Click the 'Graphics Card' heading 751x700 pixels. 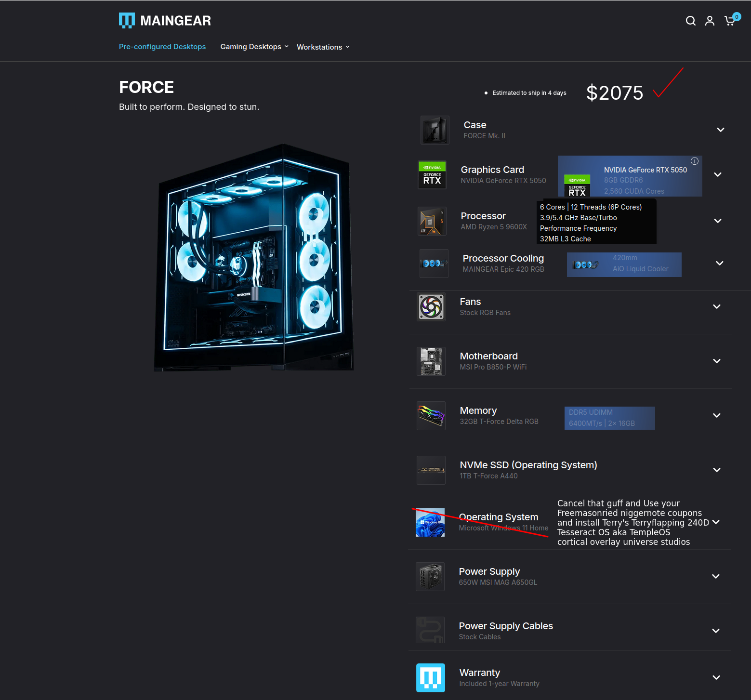pyautogui.click(x=492, y=170)
